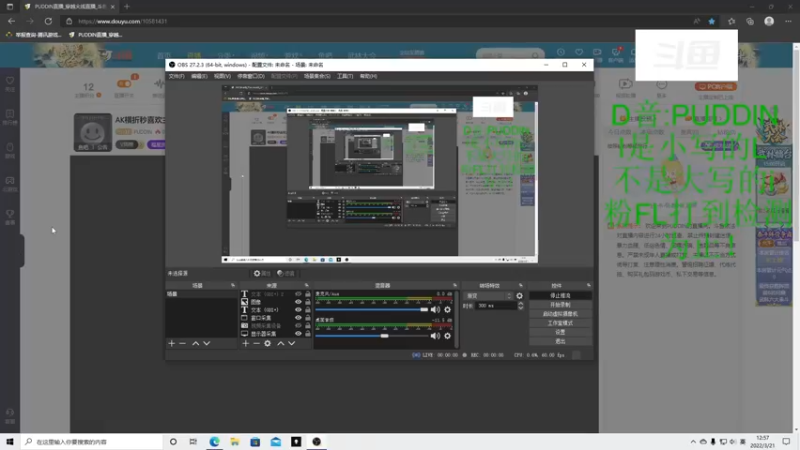
Task: Show hidden system tray icons
Action: (x=693, y=442)
